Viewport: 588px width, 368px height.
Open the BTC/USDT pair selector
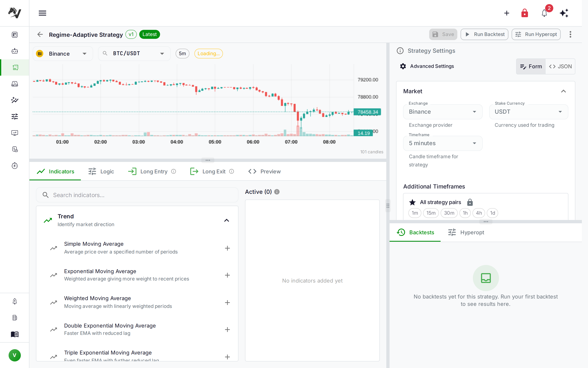tap(134, 54)
